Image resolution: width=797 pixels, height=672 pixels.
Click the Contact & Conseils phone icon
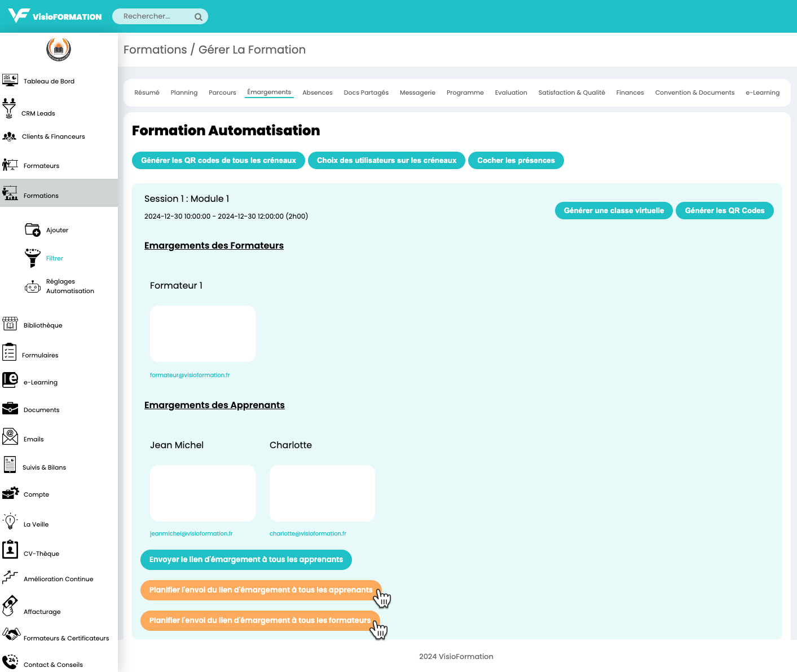[x=10, y=662]
